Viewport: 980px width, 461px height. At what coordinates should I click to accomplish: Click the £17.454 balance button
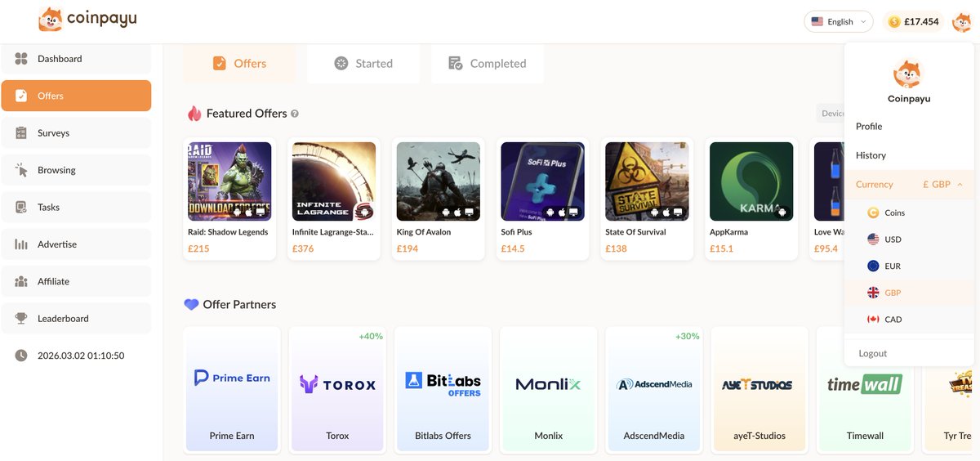pyautogui.click(x=913, y=22)
